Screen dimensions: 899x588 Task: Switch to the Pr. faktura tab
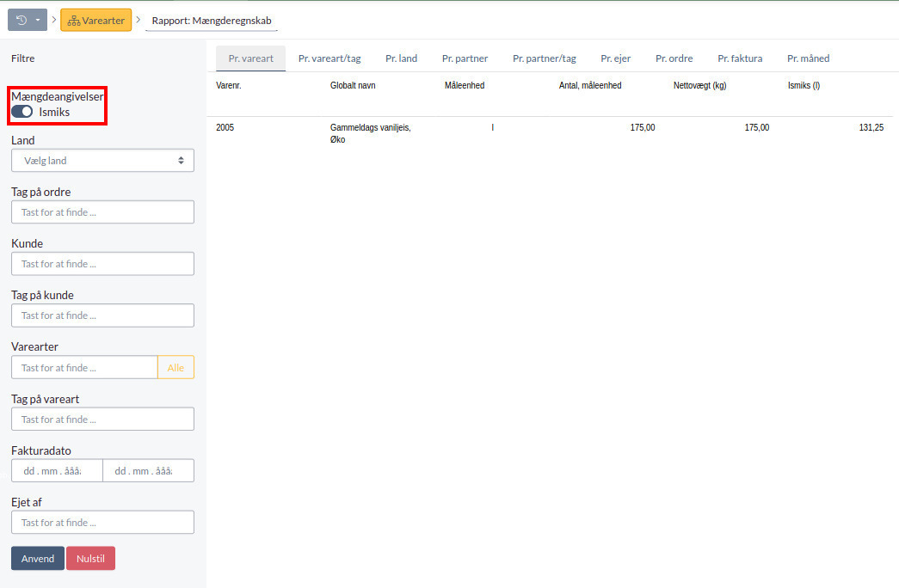coord(740,58)
